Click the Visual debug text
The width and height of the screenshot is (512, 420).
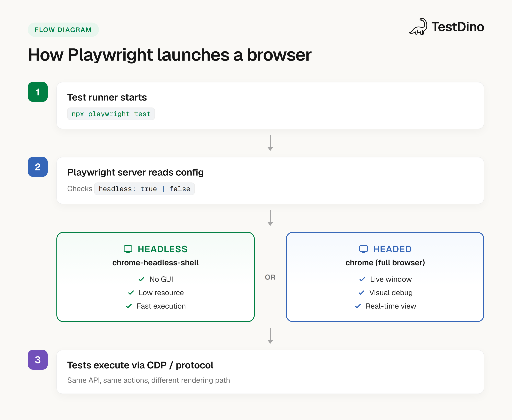391,293
